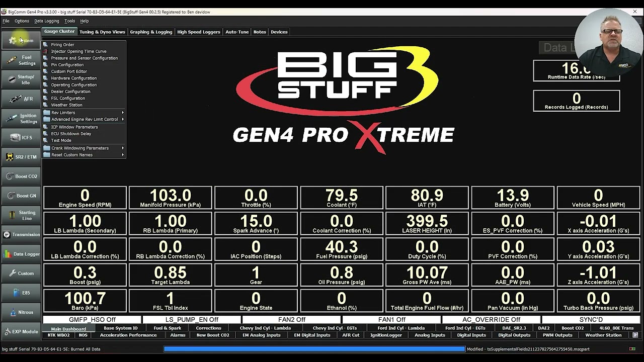Open the Custom wrench sidebar button
This screenshot has width=644, height=362.
tap(21, 274)
